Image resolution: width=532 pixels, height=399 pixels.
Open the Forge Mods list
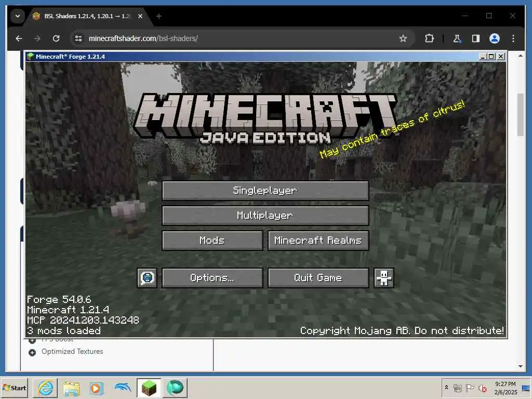pyautogui.click(x=212, y=241)
